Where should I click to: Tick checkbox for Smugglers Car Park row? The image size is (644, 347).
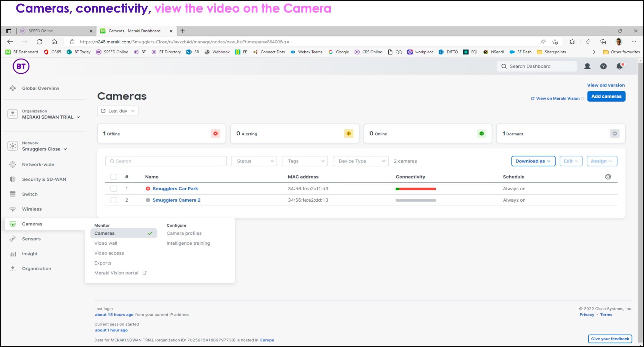[x=114, y=189]
